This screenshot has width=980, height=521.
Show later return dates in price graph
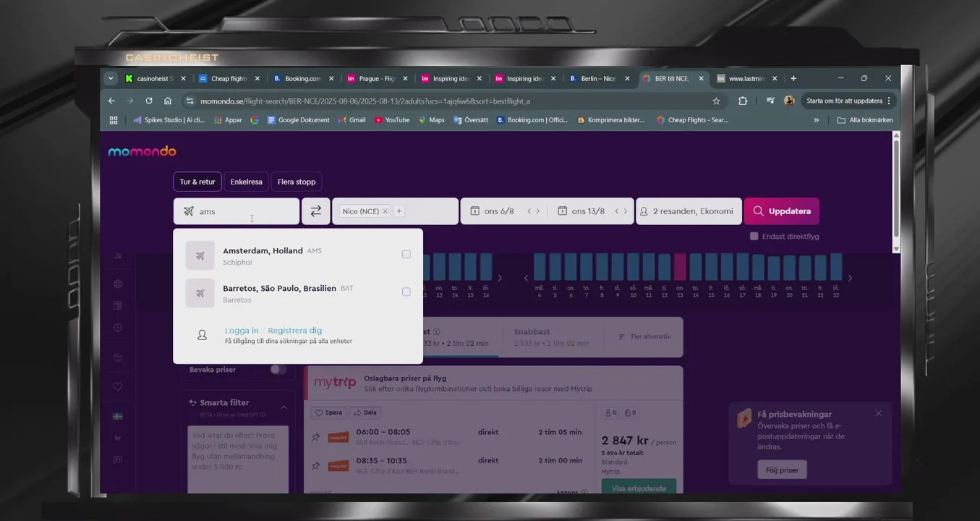tap(850, 278)
